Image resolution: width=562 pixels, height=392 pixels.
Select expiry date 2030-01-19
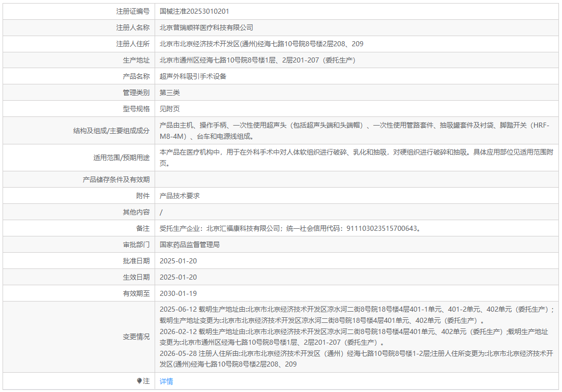pyautogui.click(x=178, y=293)
